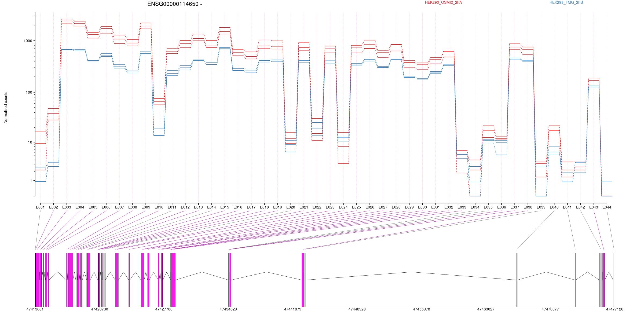Click the wide magenta exon block near 47427780
The height and width of the screenshot is (322, 644).
tap(173, 280)
